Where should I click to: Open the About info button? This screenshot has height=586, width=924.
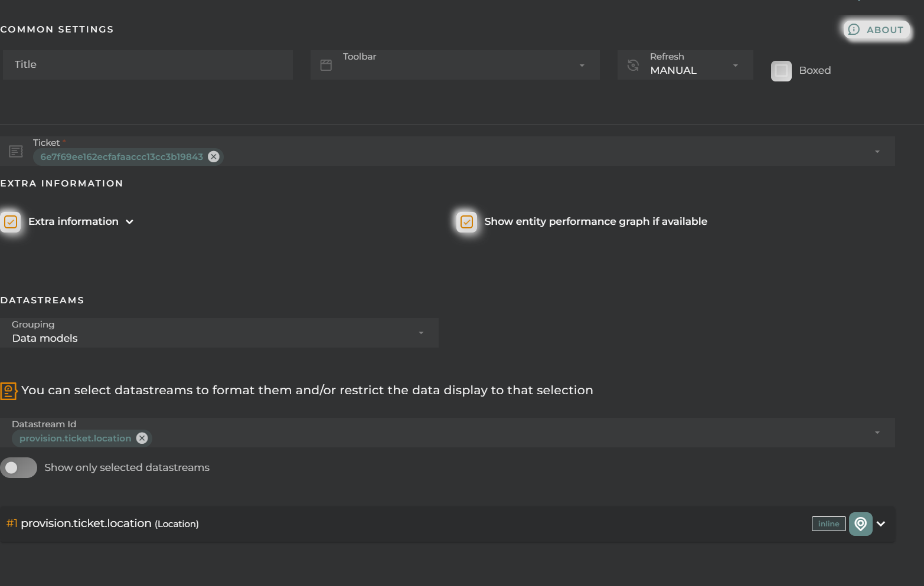[x=876, y=30]
